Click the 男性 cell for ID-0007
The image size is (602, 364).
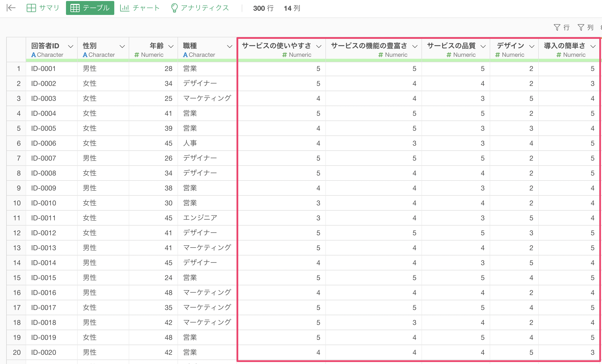(x=103, y=158)
